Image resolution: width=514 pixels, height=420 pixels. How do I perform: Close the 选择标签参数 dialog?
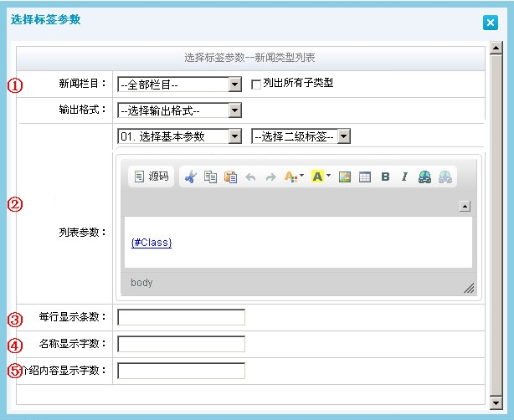pyautogui.click(x=491, y=23)
